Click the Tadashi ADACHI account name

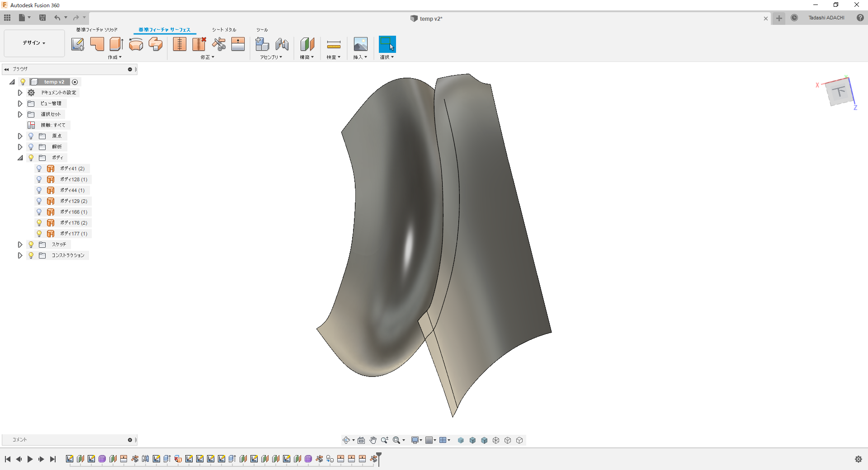coord(826,18)
